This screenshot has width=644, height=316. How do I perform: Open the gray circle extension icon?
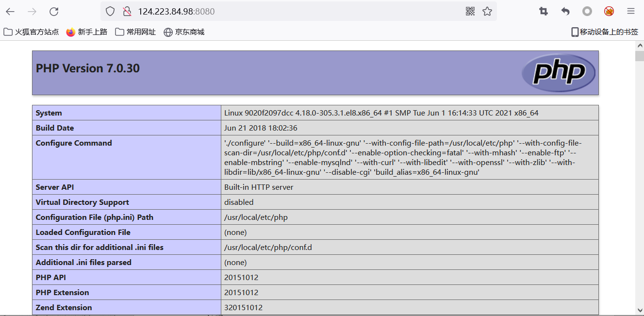(x=587, y=11)
